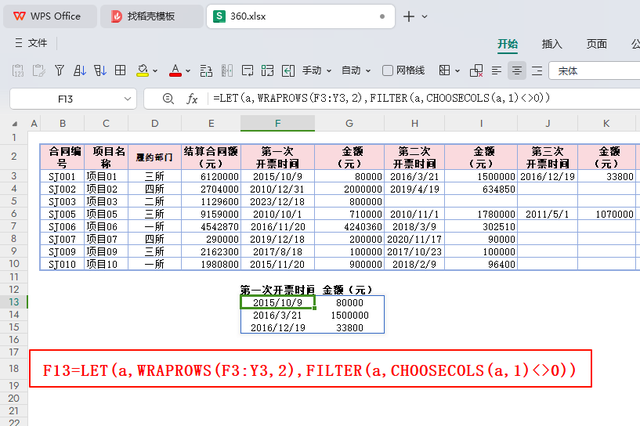This screenshot has height=426, width=640.
Task: Click the formula bar LET formula text
Action: 382,98
